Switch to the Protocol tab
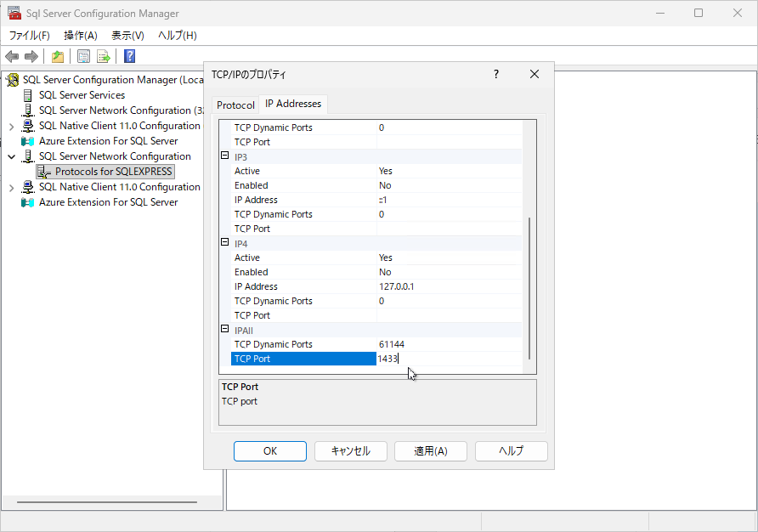The height and width of the screenshot is (532, 758). (235, 105)
